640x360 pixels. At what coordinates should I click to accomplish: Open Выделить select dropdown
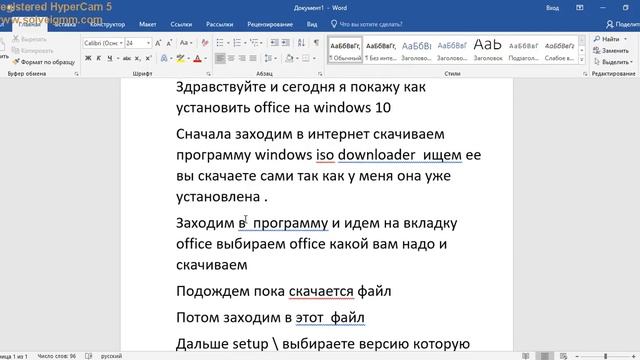[613, 62]
